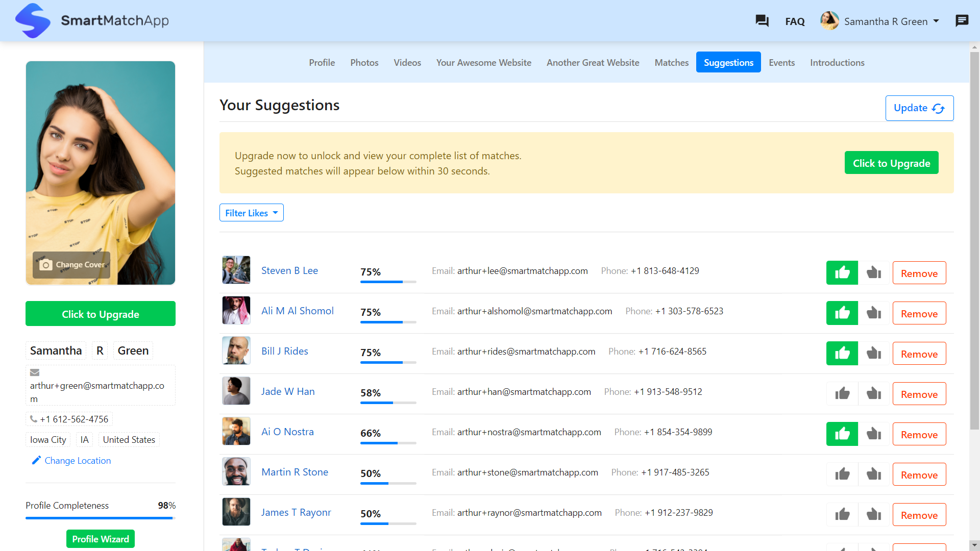Open James T Rayonr's profile link
This screenshot has width=980, height=551.
[296, 512]
